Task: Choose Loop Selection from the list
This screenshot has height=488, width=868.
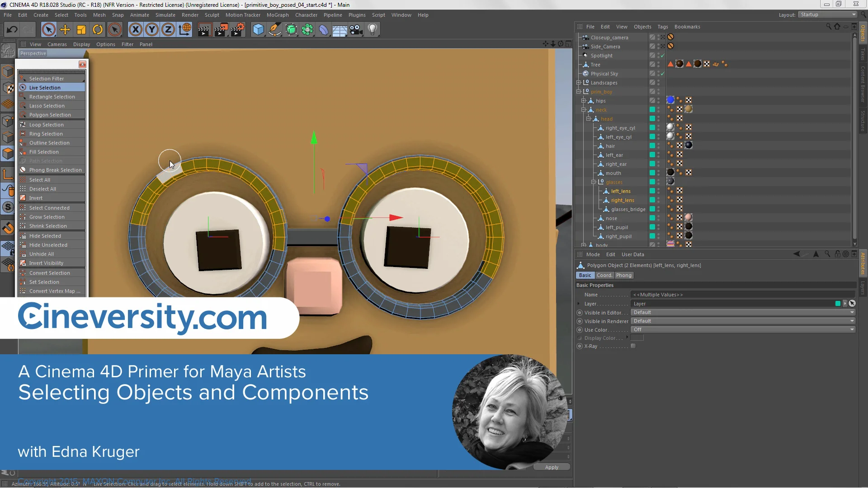Action: coord(47,125)
